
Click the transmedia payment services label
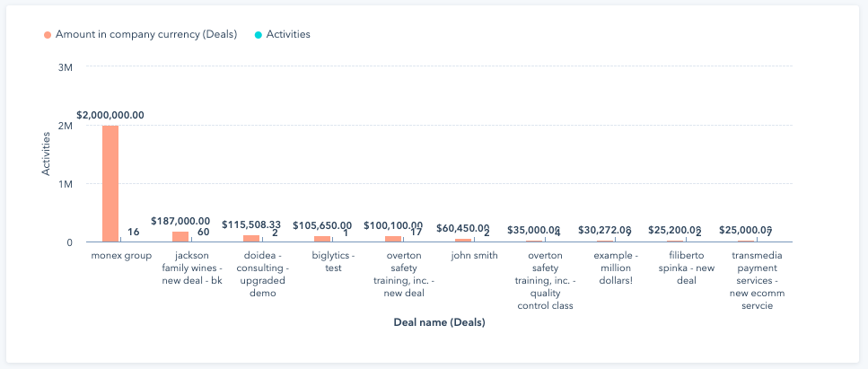(757, 280)
